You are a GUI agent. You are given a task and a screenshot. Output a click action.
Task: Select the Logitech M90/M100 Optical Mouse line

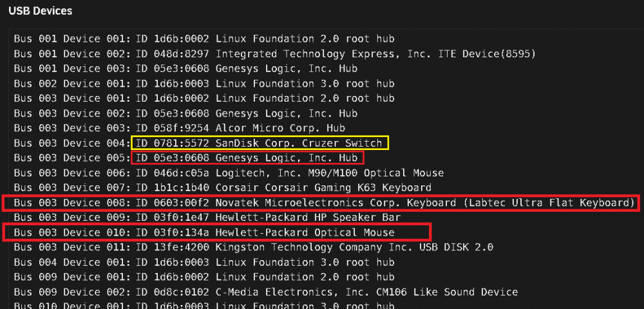tap(229, 173)
